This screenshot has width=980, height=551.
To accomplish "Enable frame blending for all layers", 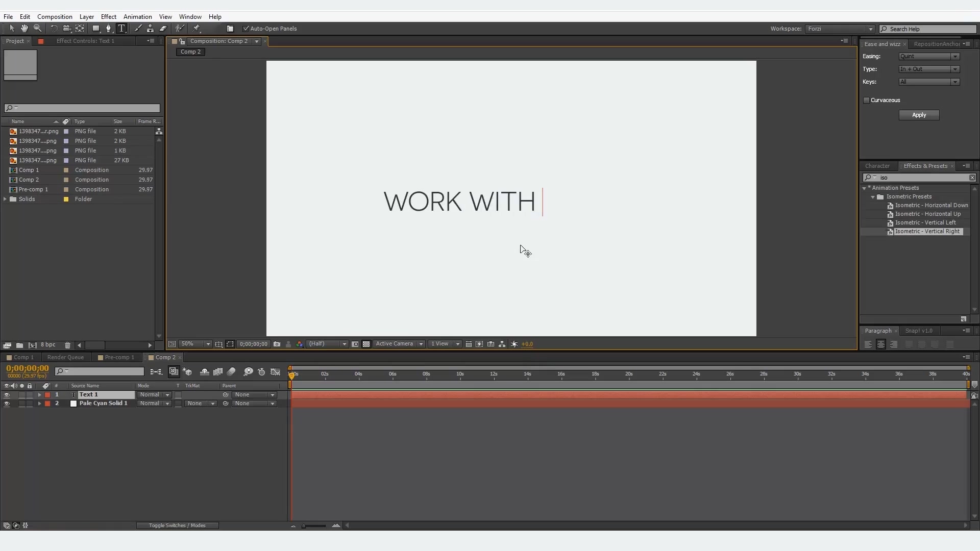I will point(218,372).
